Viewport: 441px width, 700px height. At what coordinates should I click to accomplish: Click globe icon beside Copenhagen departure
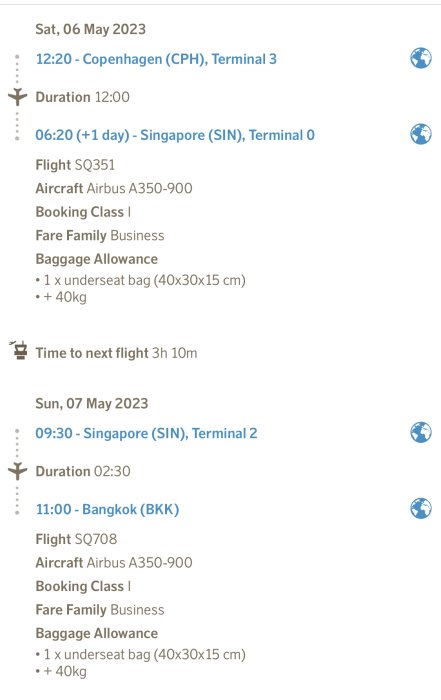coord(420,58)
